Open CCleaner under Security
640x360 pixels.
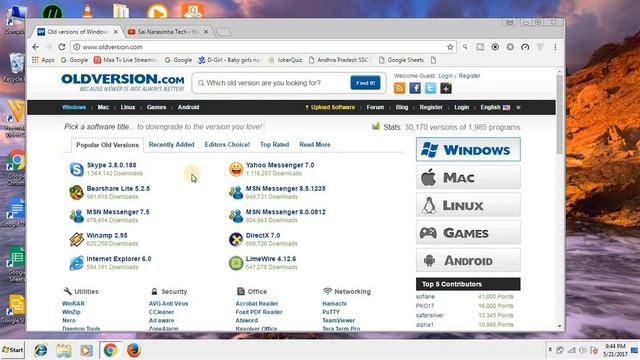click(x=161, y=312)
